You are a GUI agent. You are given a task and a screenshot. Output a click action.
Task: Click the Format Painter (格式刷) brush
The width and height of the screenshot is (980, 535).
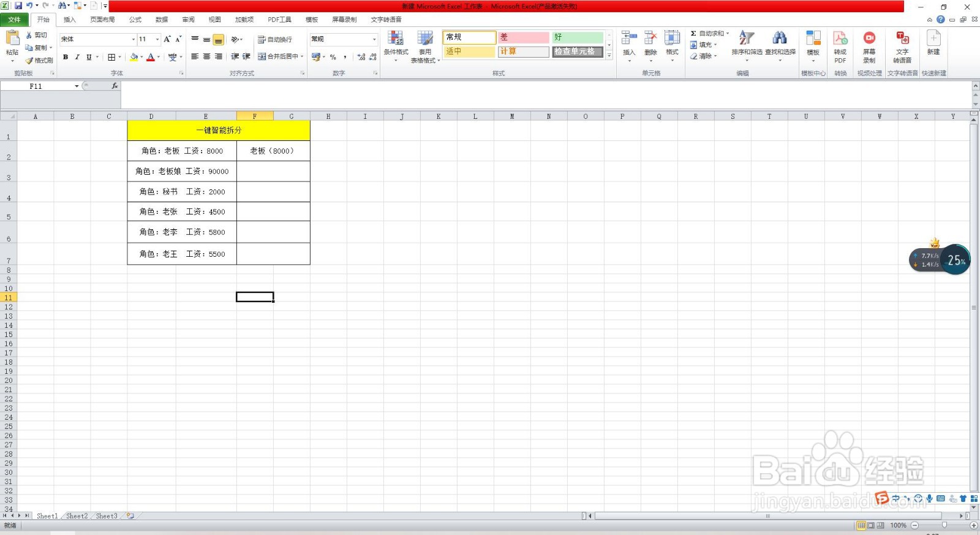pos(39,60)
